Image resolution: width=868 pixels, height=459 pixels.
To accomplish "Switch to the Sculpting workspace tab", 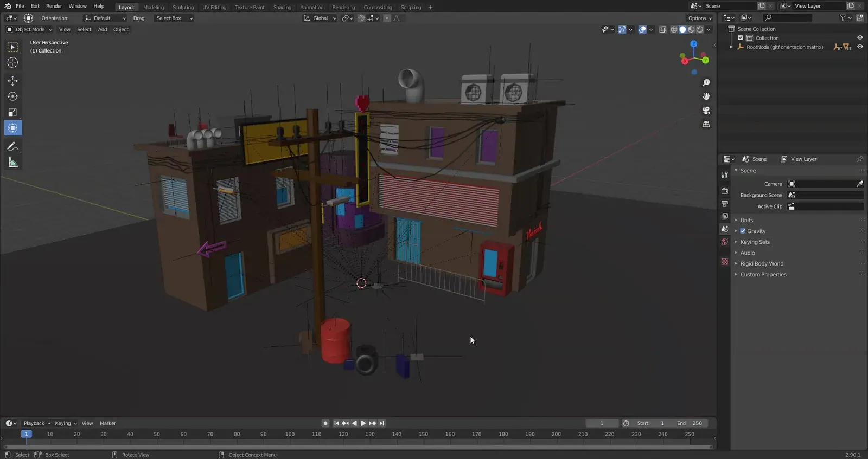I will (x=183, y=8).
